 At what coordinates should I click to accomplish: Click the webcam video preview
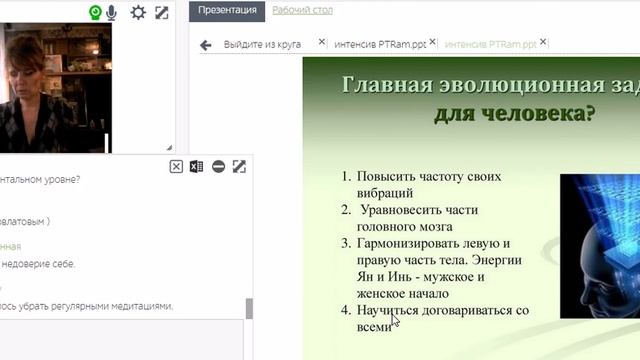coord(56,88)
